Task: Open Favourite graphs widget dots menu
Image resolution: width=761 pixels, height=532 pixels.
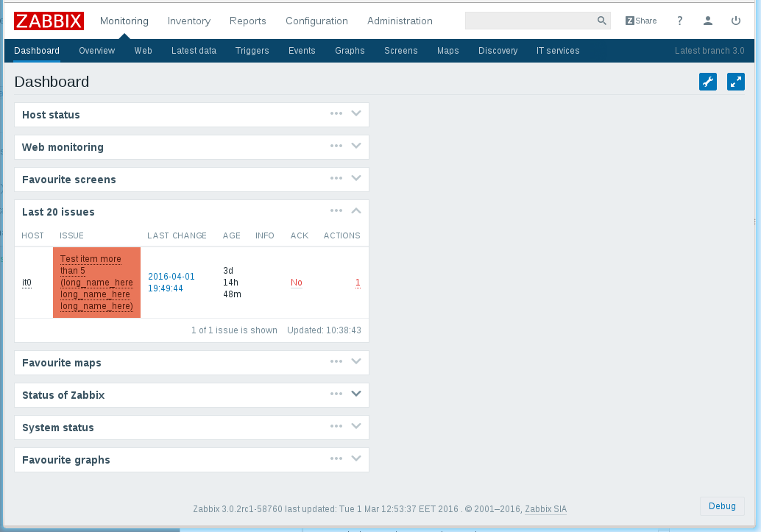Action: point(336,458)
